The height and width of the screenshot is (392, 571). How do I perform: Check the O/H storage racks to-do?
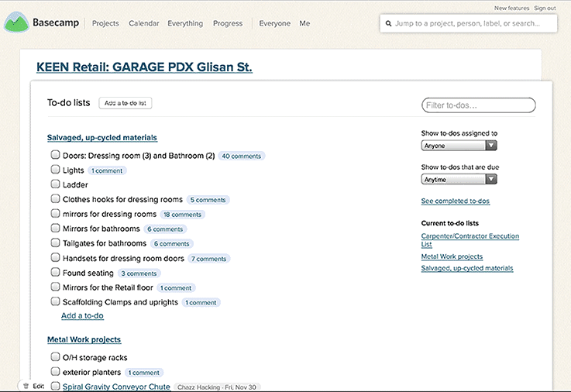[x=55, y=356]
